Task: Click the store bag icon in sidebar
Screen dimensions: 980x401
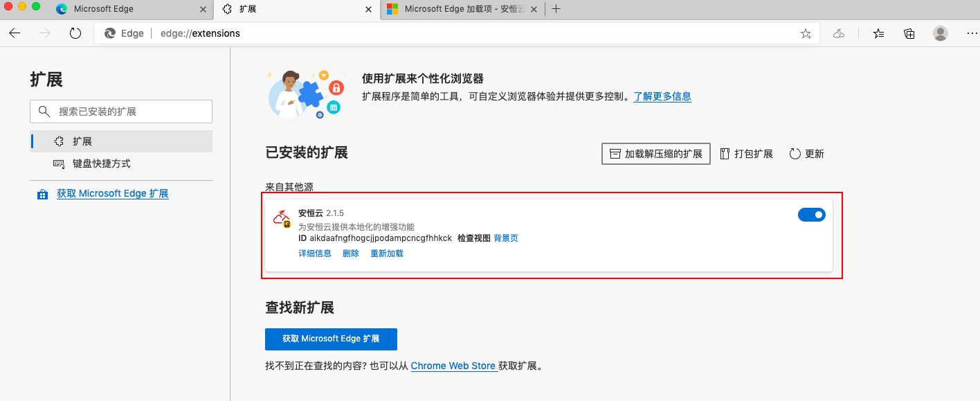Action: click(42, 194)
